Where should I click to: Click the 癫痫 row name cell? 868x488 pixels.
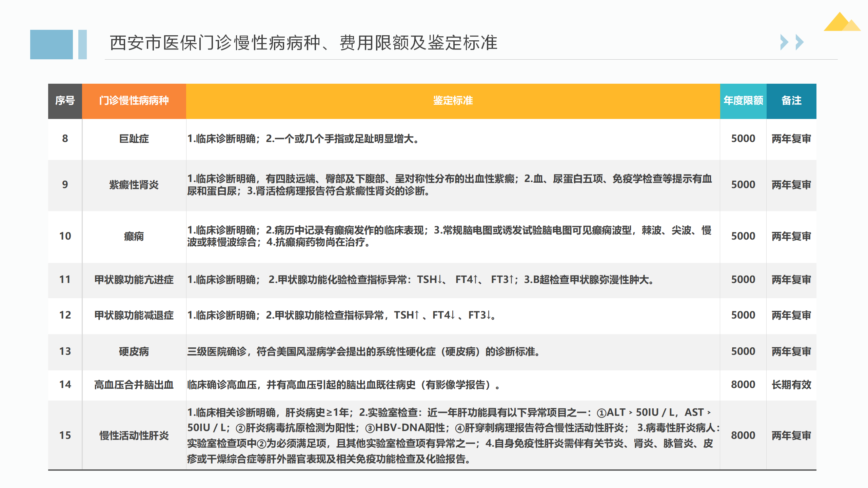(134, 236)
